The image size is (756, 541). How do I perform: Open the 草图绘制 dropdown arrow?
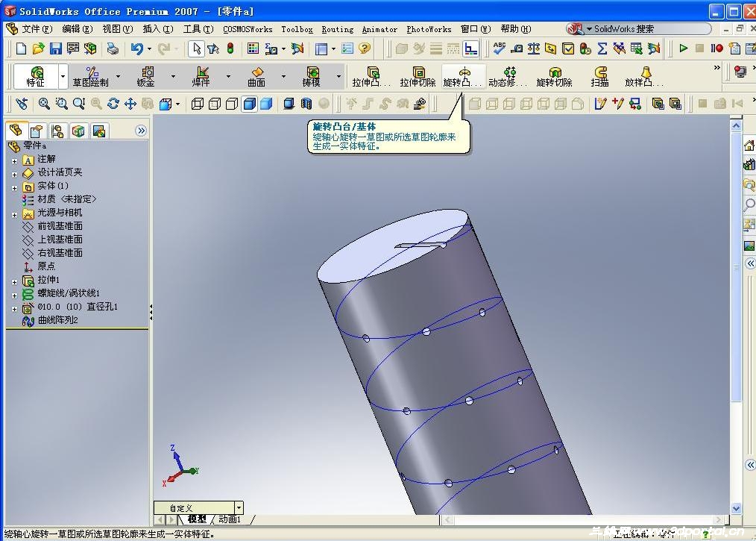tap(118, 76)
